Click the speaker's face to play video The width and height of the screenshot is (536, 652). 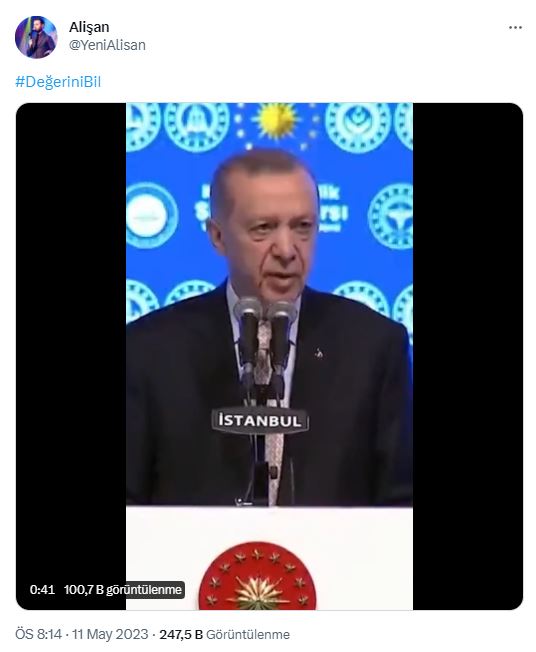point(265,227)
